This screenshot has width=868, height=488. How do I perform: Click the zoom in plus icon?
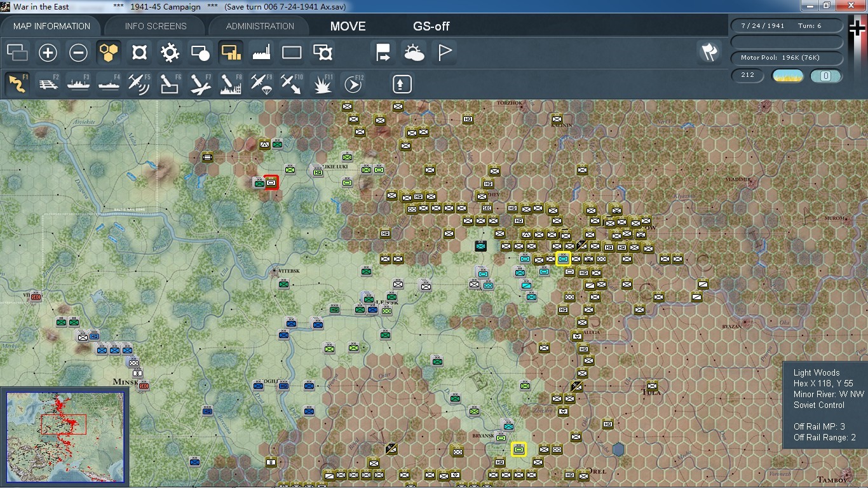pyautogui.click(x=48, y=52)
